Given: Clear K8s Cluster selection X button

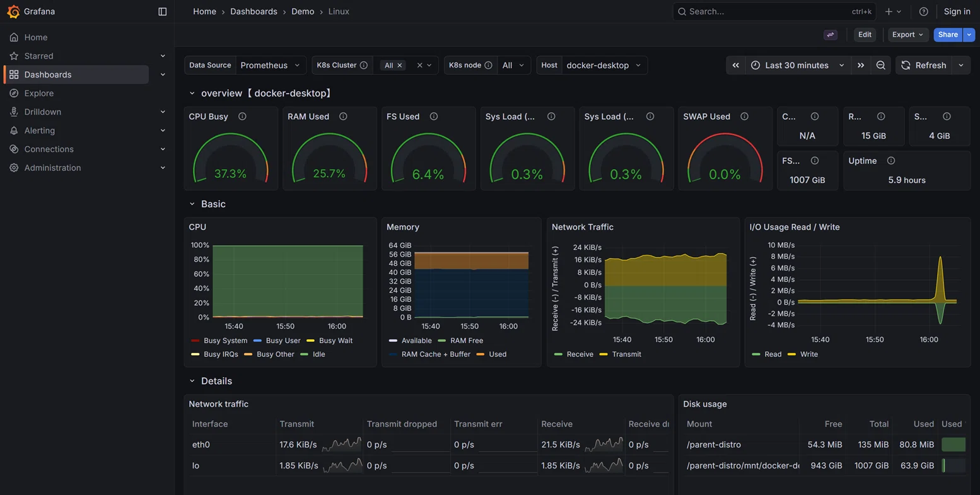Looking at the screenshot, I should coord(419,66).
